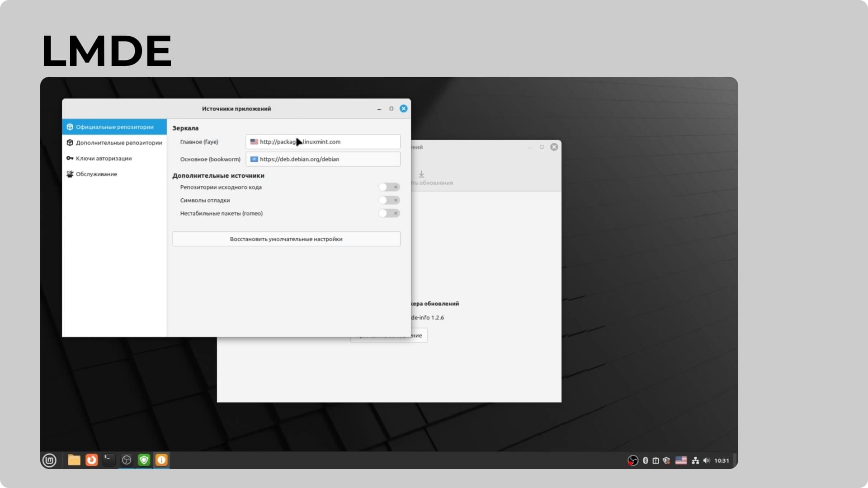The width and height of the screenshot is (868, 488).
Task: Click the download updates arrow in the Update Manager
Action: 421,174
